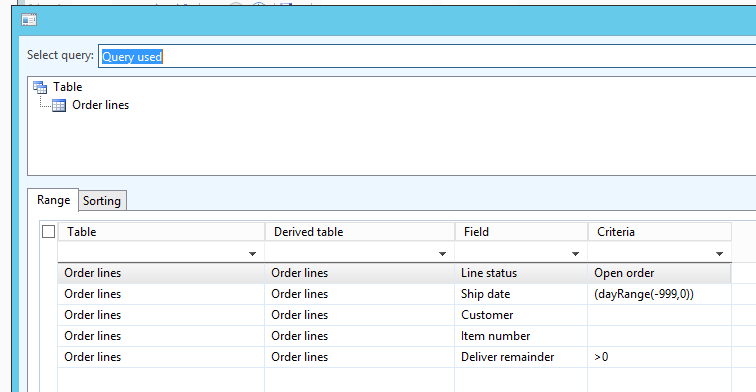Click the empty Item number criteria cell
The width and height of the screenshot is (756, 392).
click(660, 336)
